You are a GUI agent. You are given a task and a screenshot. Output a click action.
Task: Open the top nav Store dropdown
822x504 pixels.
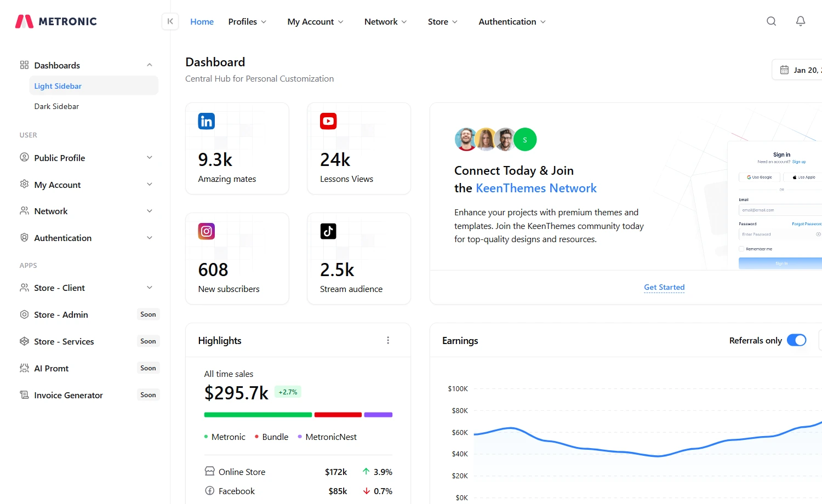tap(443, 21)
